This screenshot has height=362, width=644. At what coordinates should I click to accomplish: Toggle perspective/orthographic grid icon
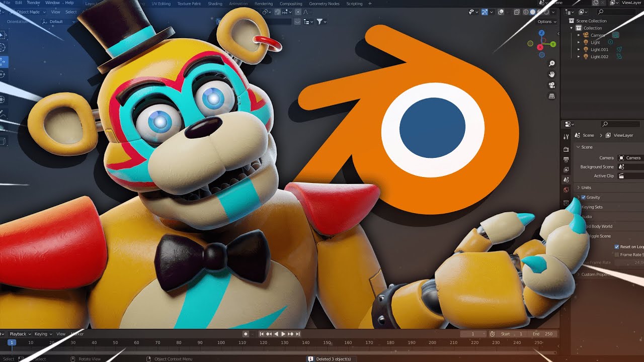point(551,96)
